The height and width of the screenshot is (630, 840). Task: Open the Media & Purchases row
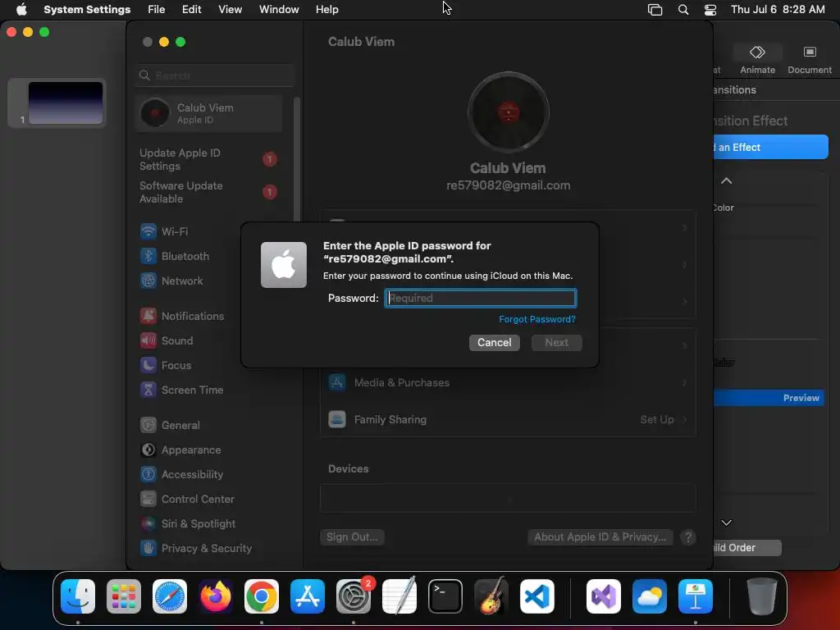coord(508,382)
